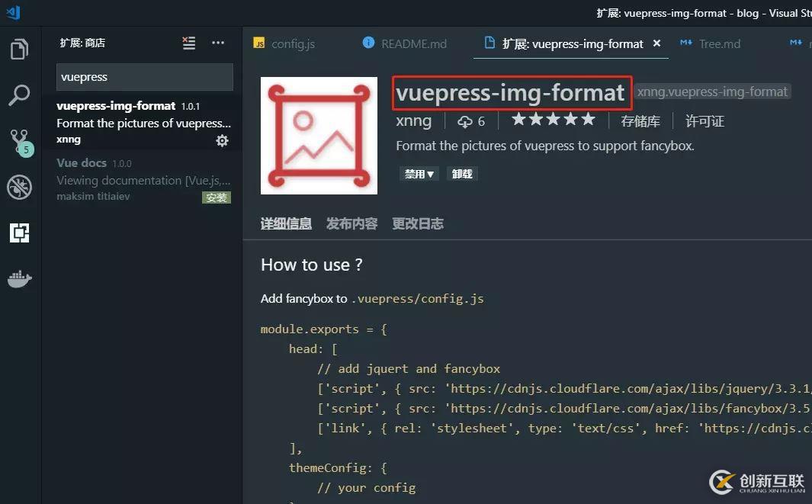Viewport: 812px width, 504px height.
Task: Install the Vue docs extension
Action: point(217,197)
